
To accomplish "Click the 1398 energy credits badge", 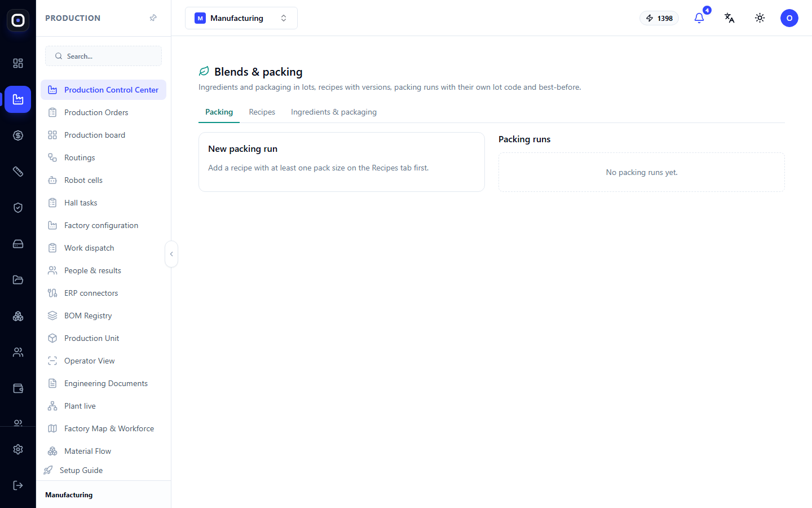I will click(x=659, y=18).
